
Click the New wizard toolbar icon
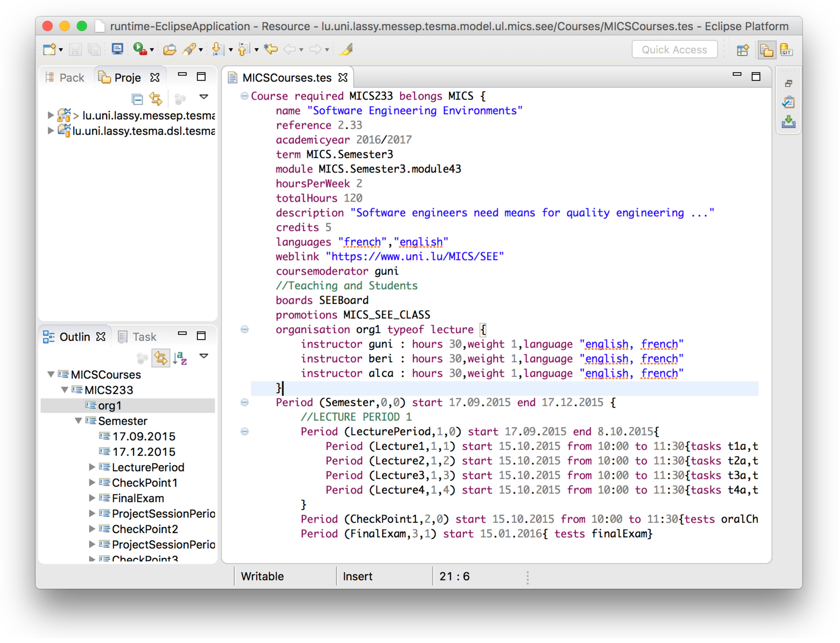(x=50, y=49)
